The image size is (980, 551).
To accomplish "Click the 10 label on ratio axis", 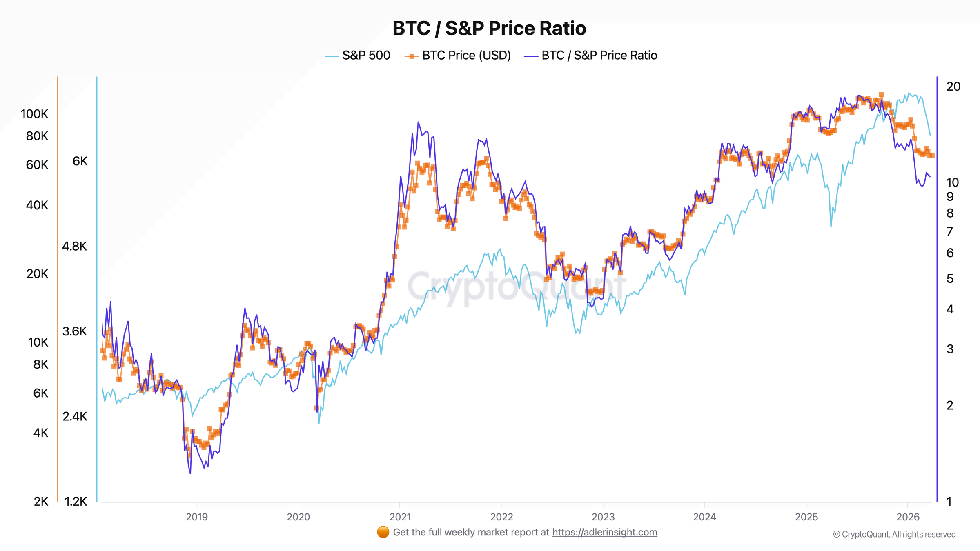I will (953, 182).
